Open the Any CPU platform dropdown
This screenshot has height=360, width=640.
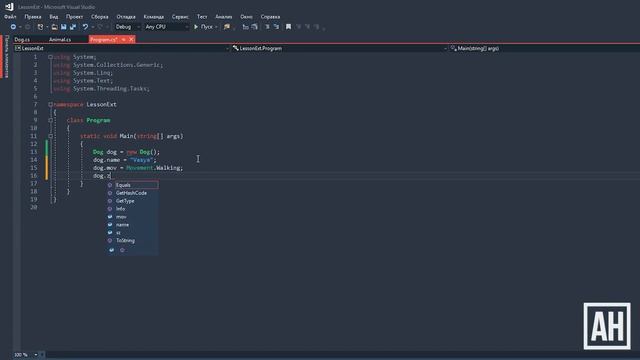(167, 27)
